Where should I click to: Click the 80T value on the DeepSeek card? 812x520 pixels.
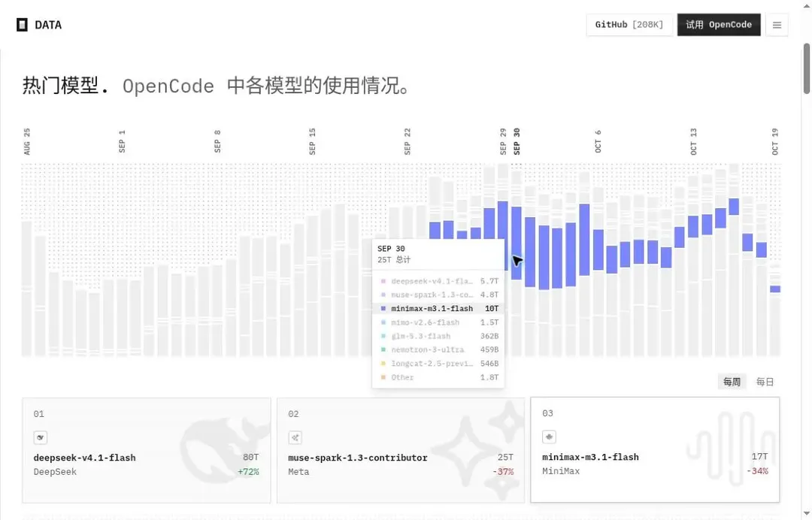point(250,458)
